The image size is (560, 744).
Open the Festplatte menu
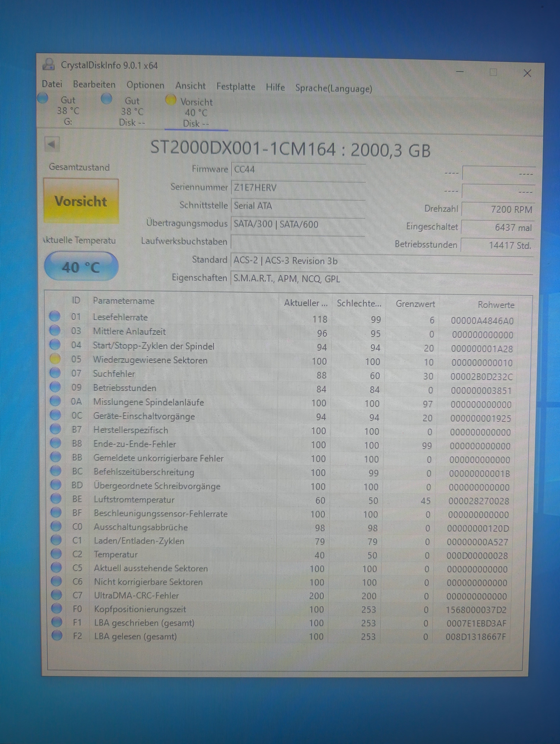(236, 87)
